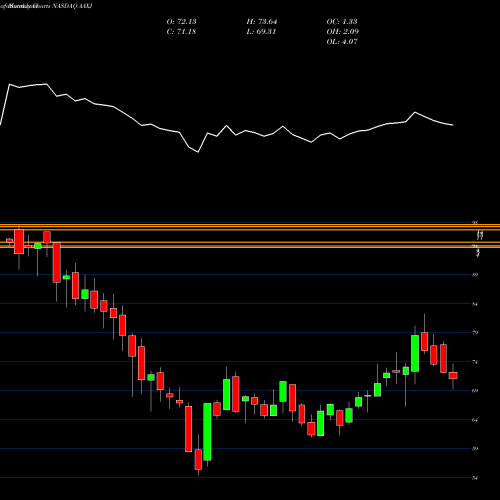Click the 84 price axis label
Screen dimensions: 500x500
[x=475, y=304]
